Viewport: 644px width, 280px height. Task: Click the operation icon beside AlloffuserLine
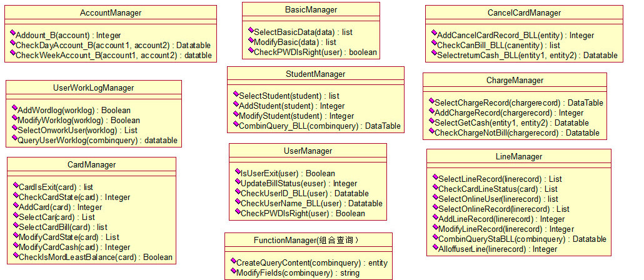point(436,247)
